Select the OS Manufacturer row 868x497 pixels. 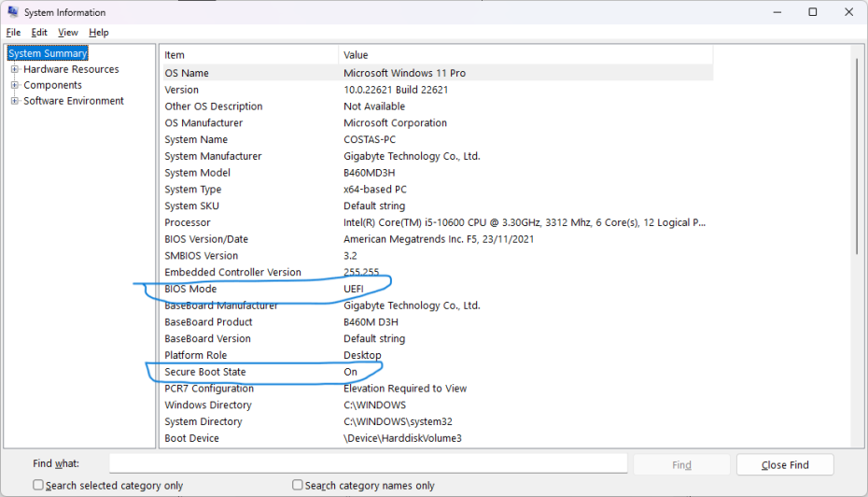[x=437, y=123]
